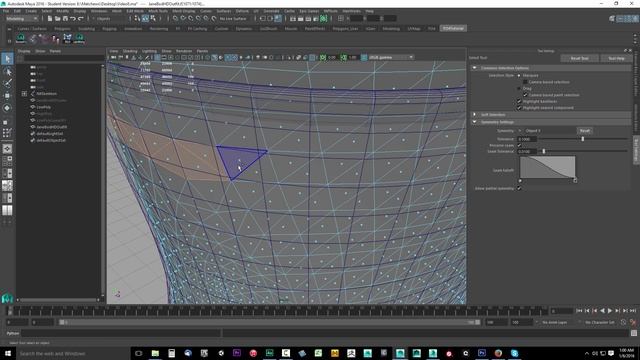640x360 pixels.
Task: Click Maya home icon at bottom-left
Action: [x=7, y=298]
